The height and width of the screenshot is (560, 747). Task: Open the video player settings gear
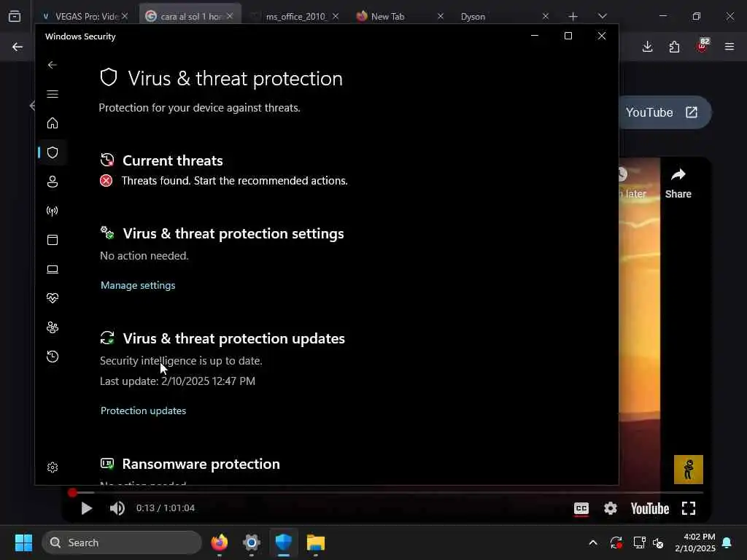pyautogui.click(x=611, y=508)
